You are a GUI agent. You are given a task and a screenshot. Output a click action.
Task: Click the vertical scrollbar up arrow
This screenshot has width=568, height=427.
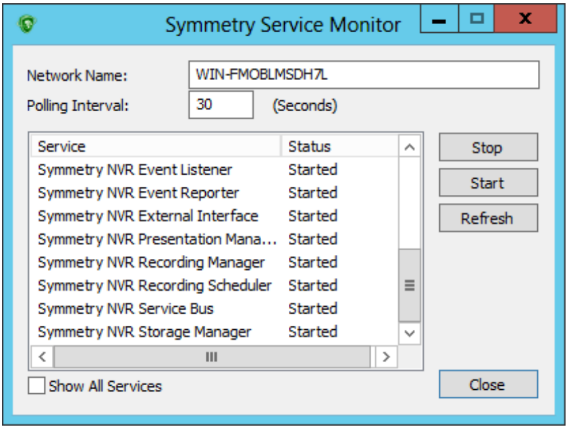click(410, 147)
